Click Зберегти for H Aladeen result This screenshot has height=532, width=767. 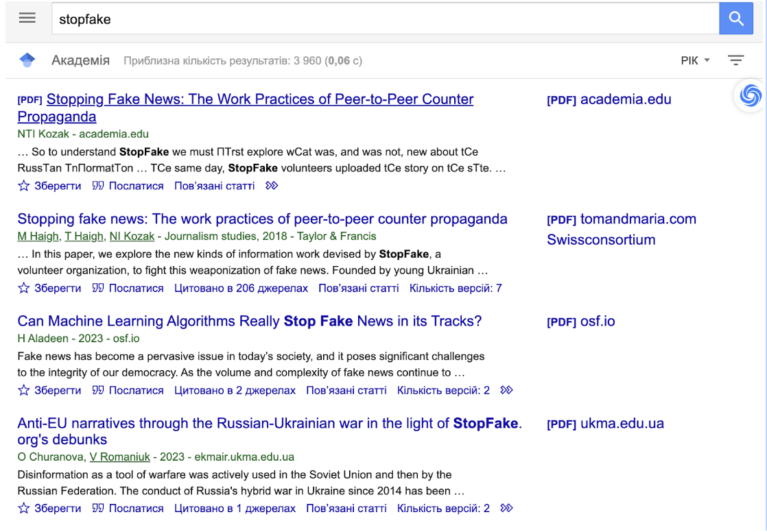[x=58, y=390]
